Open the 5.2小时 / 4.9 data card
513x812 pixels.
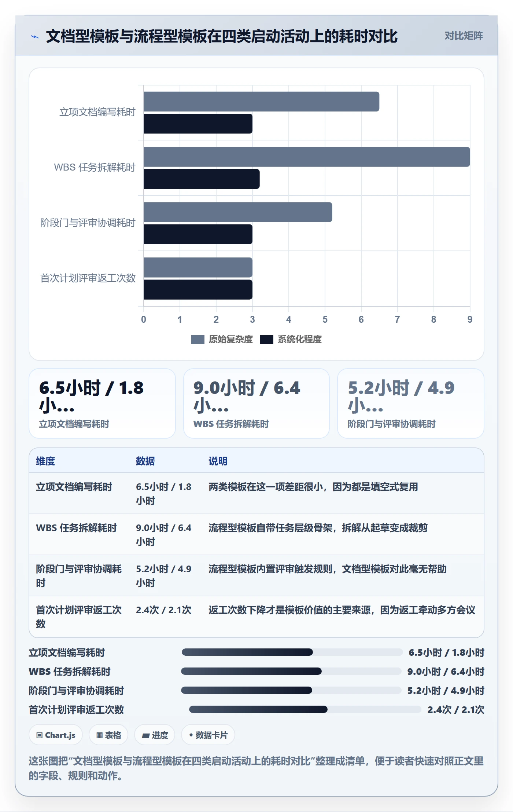411,403
